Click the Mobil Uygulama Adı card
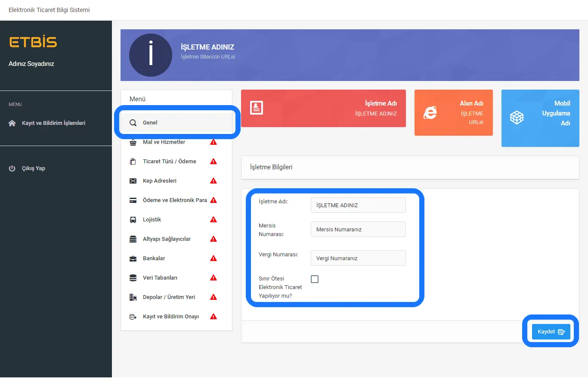 [x=540, y=118]
